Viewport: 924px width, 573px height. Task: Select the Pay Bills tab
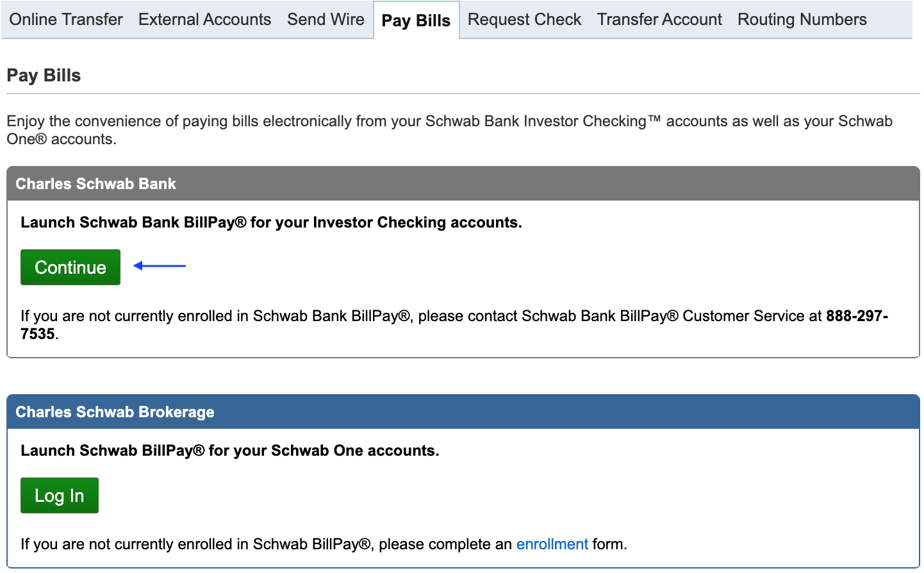tap(416, 21)
